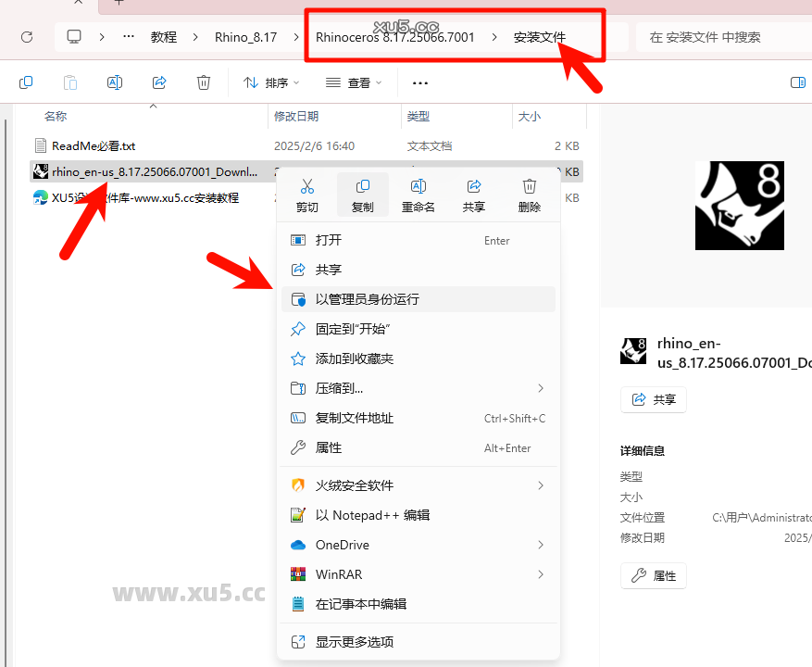The width and height of the screenshot is (812, 667).
Task: Open the 教程 folder from the breadcrumb
Action: pyautogui.click(x=164, y=36)
